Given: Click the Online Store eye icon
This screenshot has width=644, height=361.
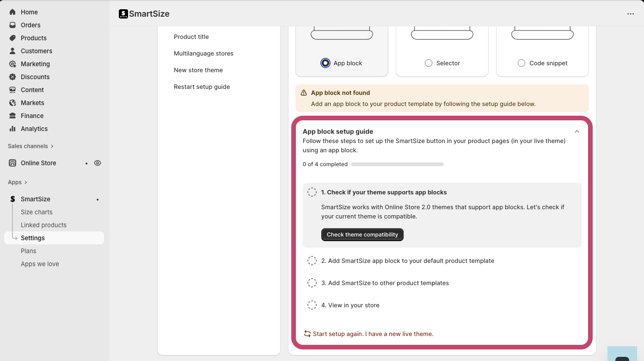Looking at the screenshot, I should [x=98, y=163].
